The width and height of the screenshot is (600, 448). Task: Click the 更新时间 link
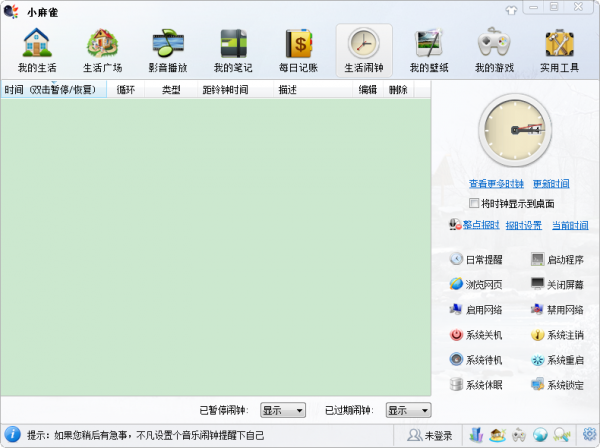click(x=551, y=184)
